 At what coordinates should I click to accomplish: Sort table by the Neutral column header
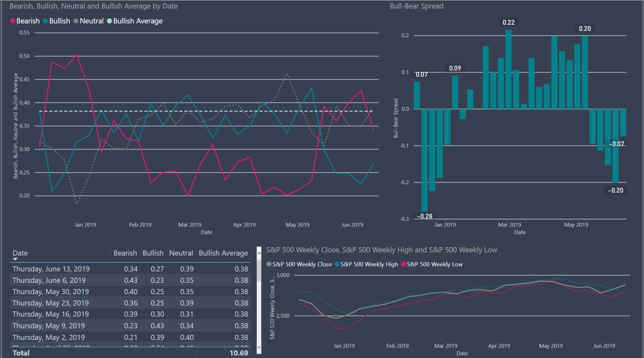point(181,253)
